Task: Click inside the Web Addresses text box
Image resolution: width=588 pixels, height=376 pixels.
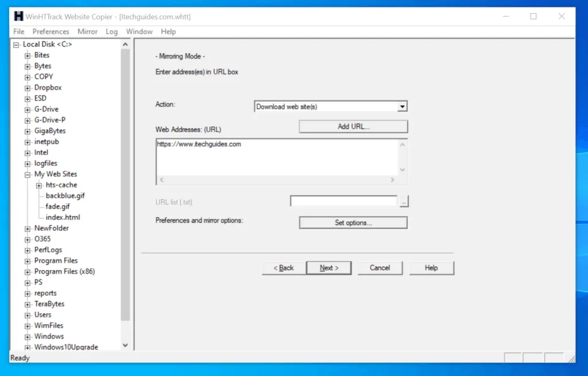Action: [x=277, y=158]
